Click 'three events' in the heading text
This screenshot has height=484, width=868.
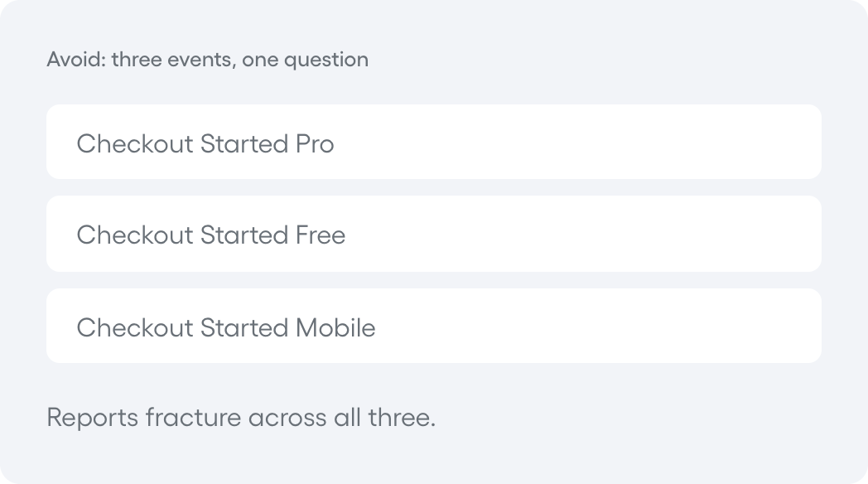click(x=174, y=60)
